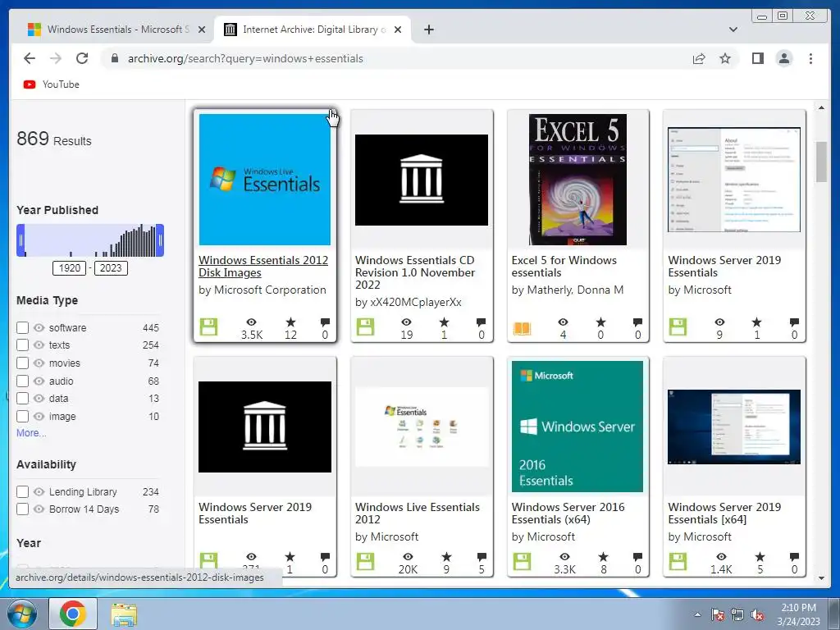The image size is (840, 630).
Task: Go back to the previous page
Action: coord(30,58)
